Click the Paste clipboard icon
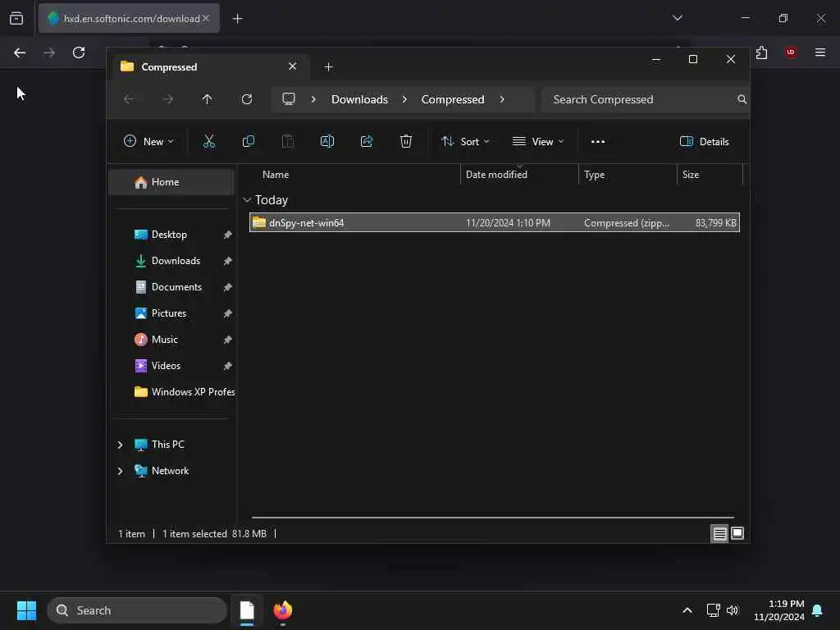This screenshot has width=840, height=630. pyautogui.click(x=288, y=141)
